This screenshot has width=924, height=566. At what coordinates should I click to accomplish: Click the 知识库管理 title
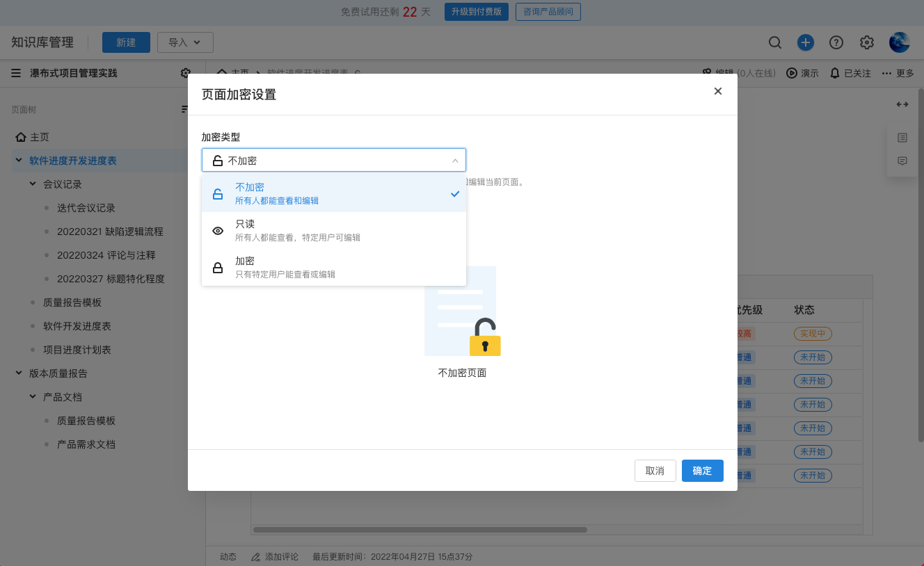click(x=42, y=42)
